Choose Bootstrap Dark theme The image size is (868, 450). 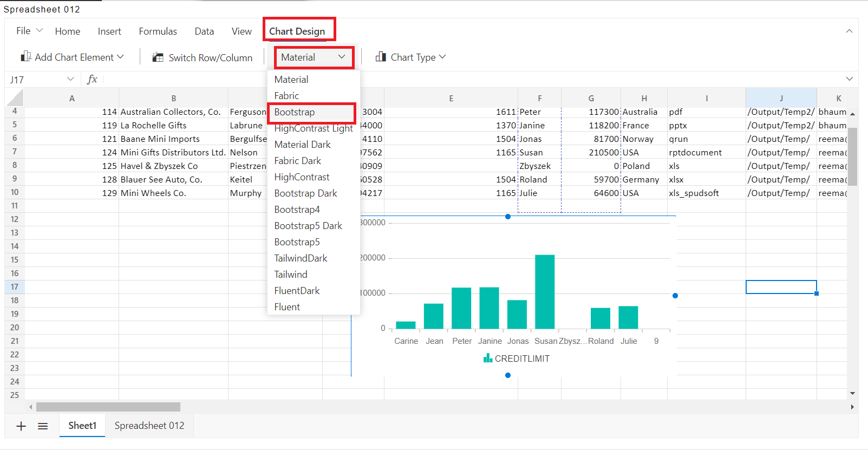pyautogui.click(x=314, y=193)
